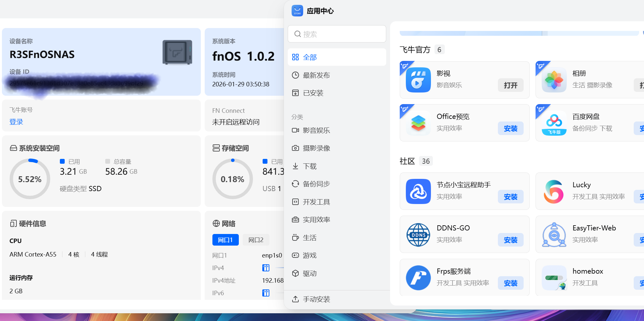
Task: Click the App Center search field
Action: [337, 34]
